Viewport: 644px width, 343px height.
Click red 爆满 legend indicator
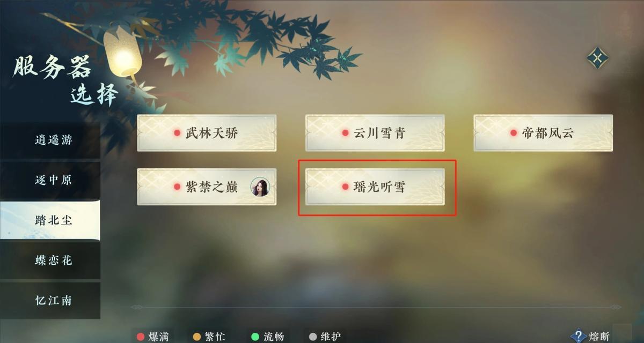tap(141, 337)
